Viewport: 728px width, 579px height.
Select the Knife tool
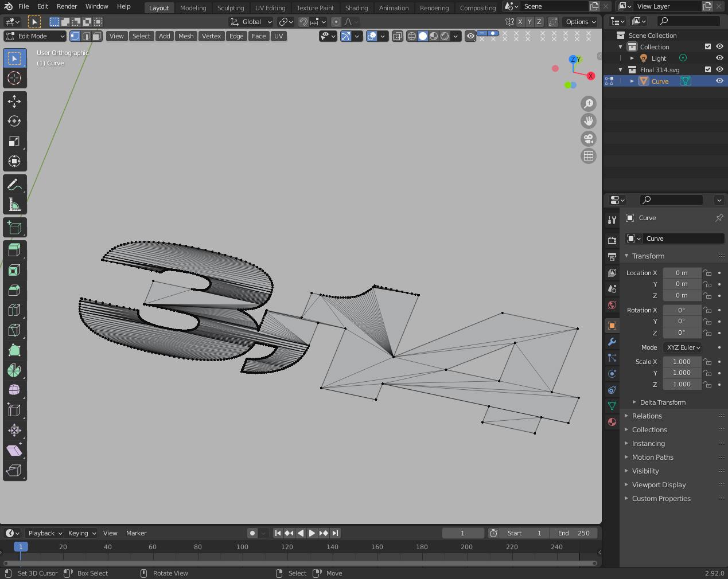(14, 330)
